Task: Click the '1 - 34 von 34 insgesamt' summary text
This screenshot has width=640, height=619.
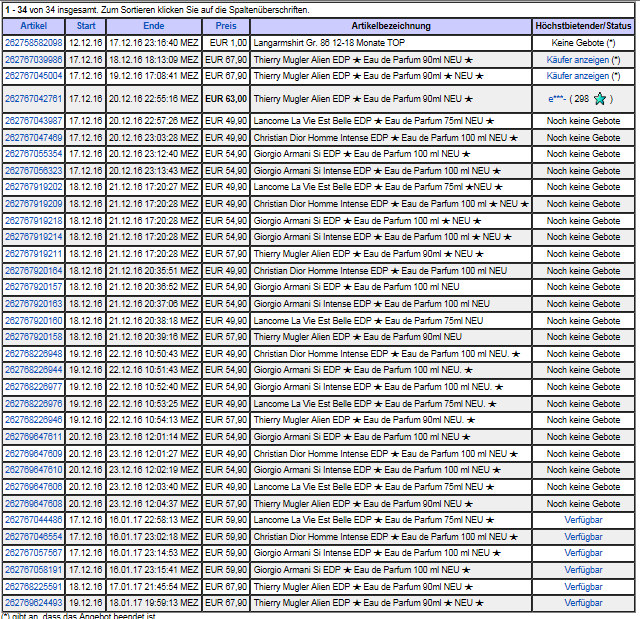Action: (51, 10)
